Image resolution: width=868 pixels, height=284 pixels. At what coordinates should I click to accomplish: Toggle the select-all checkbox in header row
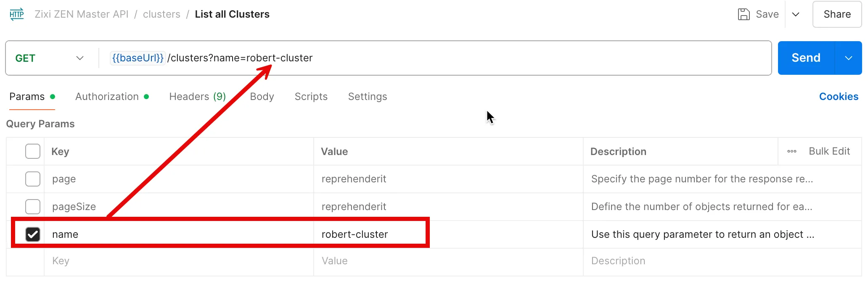33,151
